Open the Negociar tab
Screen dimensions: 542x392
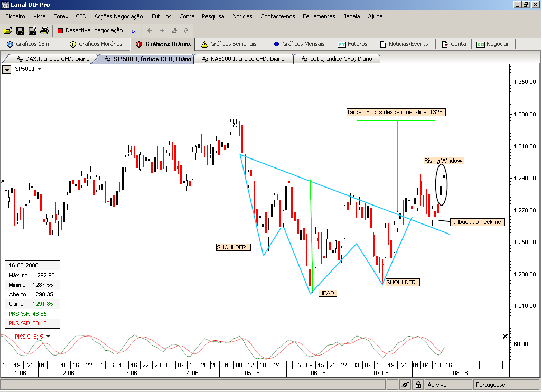point(492,44)
